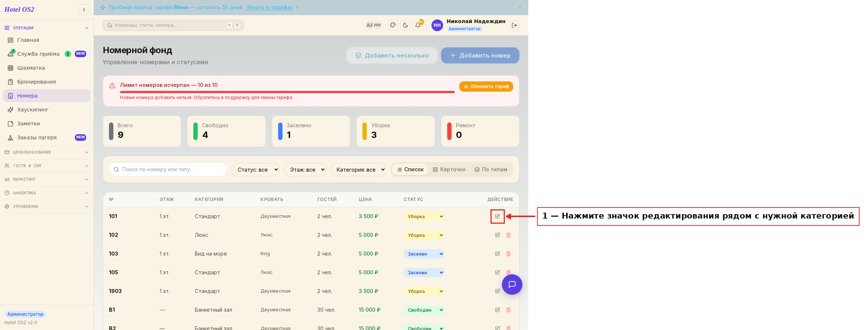
Task: Open the Статус: все dropdown
Action: [255, 169]
